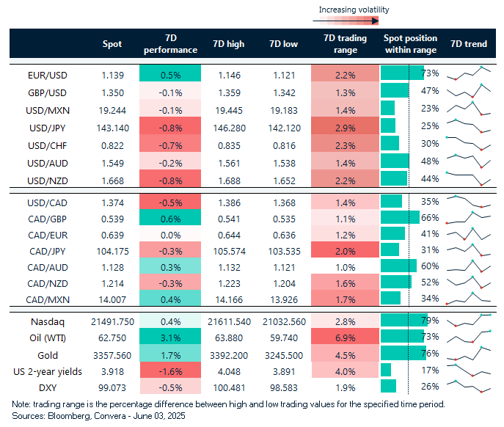Select the 7D performance column header
Image resolution: width=504 pixels, height=427 pixels.
[x=169, y=44]
